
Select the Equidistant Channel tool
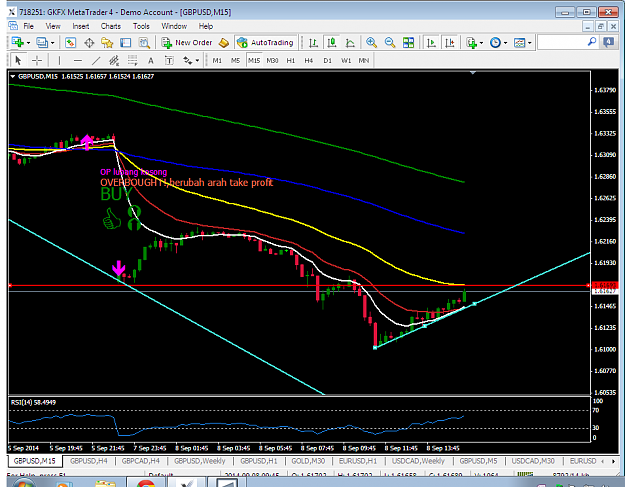tap(114, 61)
